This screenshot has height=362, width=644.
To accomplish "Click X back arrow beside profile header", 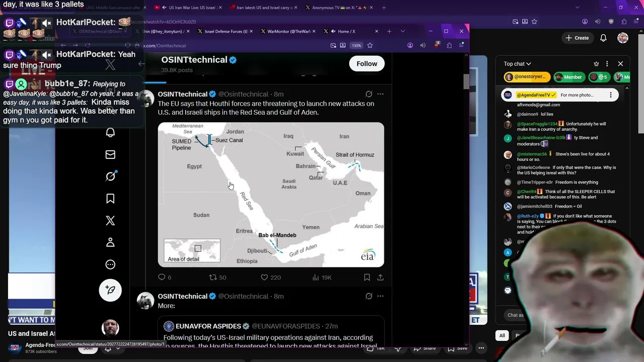I will coord(142,64).
